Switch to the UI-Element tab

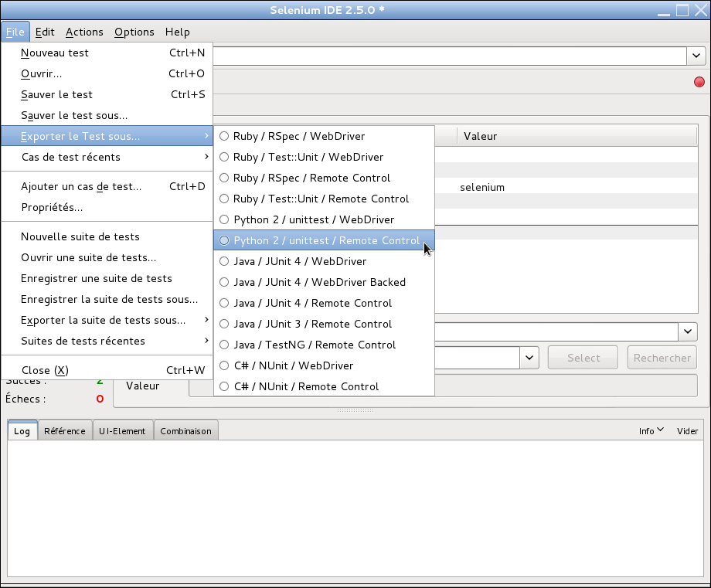coord(122,430)
